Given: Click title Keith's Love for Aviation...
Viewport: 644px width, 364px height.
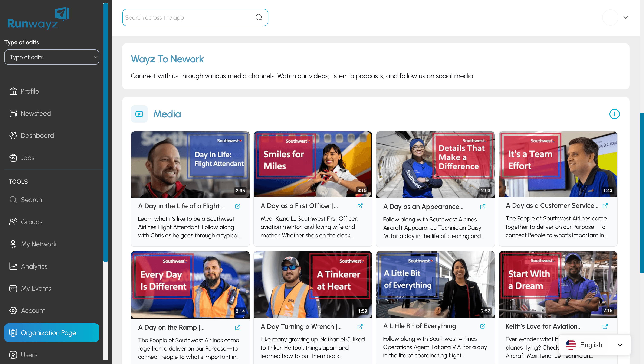Looking at the screenshot, I should [543, 326].
